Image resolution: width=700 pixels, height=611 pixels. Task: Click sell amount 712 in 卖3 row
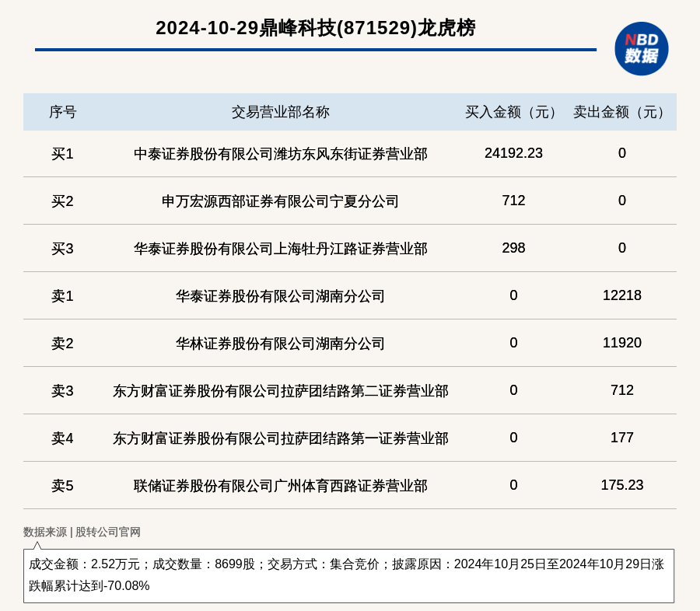[622, 390]
